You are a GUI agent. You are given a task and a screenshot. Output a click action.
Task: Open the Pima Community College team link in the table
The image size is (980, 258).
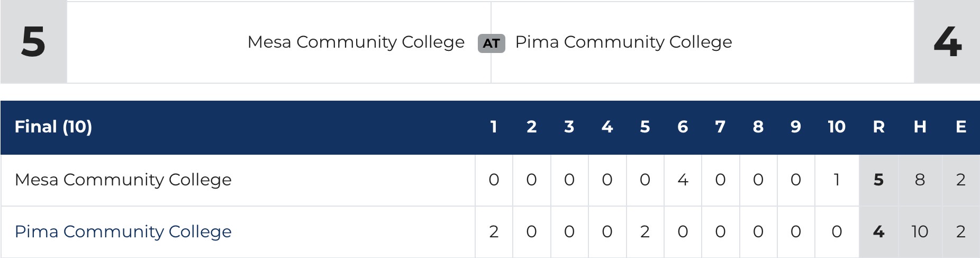tap(123, 232)
